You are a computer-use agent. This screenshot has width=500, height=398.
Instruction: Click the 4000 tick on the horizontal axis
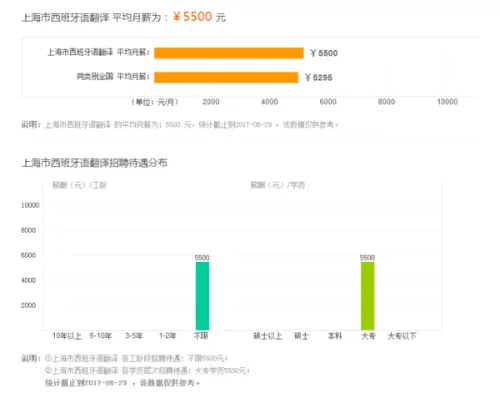tap(269, 102)
